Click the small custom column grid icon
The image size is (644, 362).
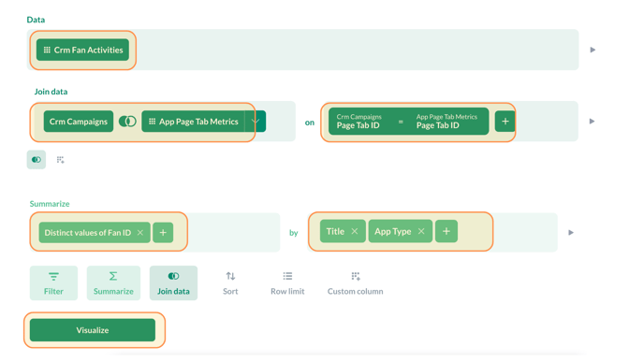[60, 160]
